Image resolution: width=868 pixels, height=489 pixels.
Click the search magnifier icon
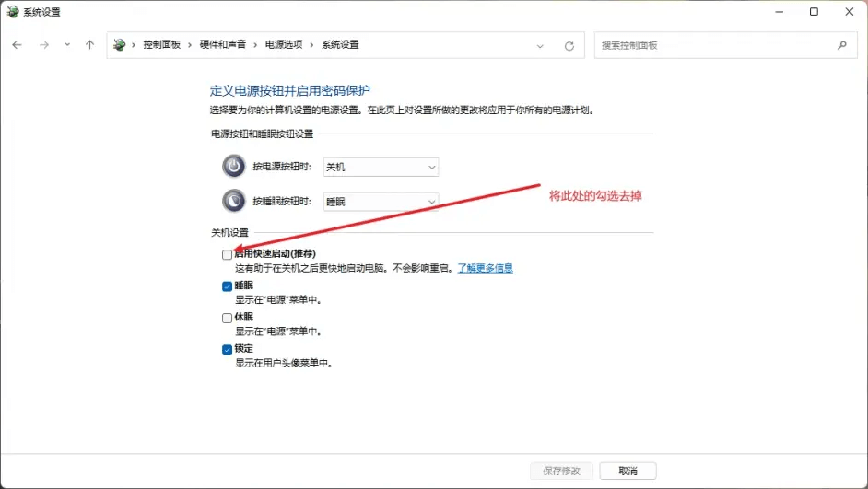click(841, 45)
